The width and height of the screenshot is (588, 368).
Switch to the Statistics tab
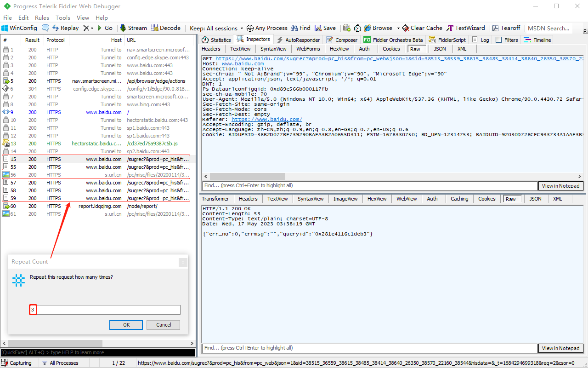pyautogui.click(x=216, y=40)
